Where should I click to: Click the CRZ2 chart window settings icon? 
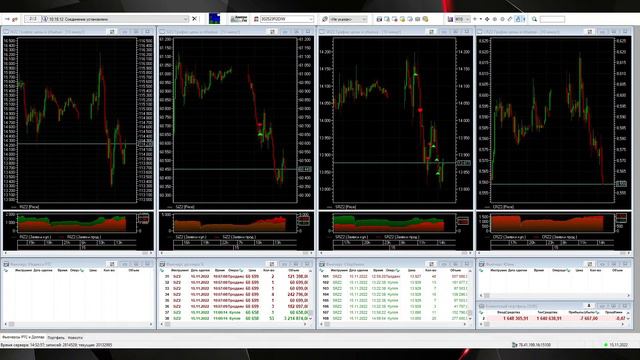coord(590,31)
